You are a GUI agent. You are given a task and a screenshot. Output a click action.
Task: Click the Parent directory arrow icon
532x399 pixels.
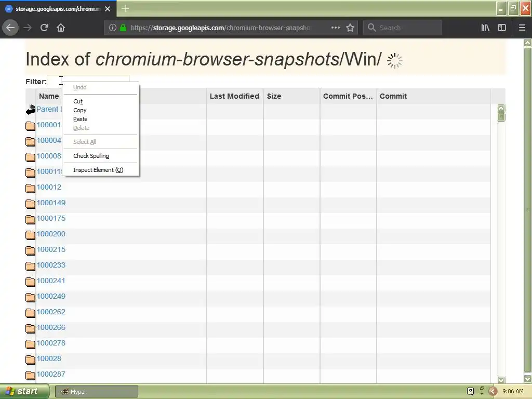pyautogui.click(x=31, y=110)
